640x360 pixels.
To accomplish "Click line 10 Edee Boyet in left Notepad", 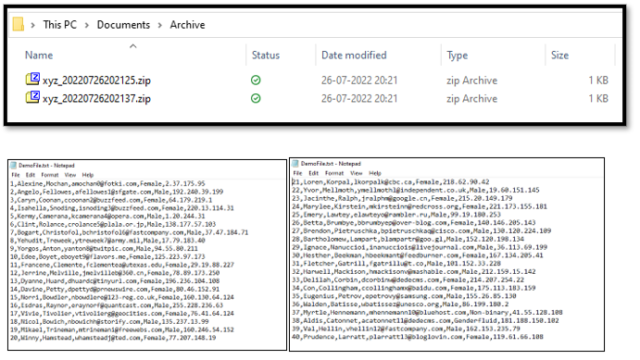I will [108, 257].
